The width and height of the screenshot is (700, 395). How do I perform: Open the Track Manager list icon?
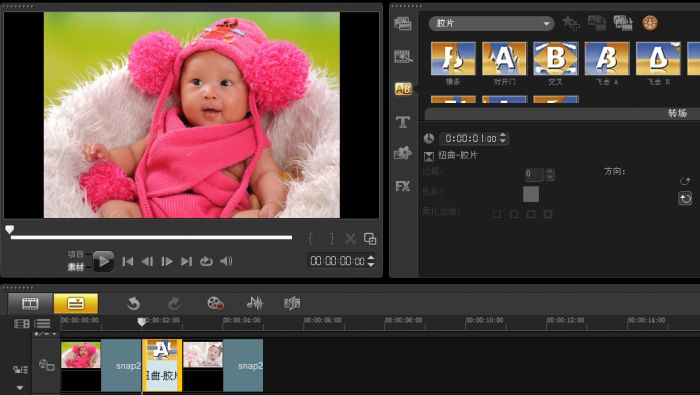click(x=42, y=324)
